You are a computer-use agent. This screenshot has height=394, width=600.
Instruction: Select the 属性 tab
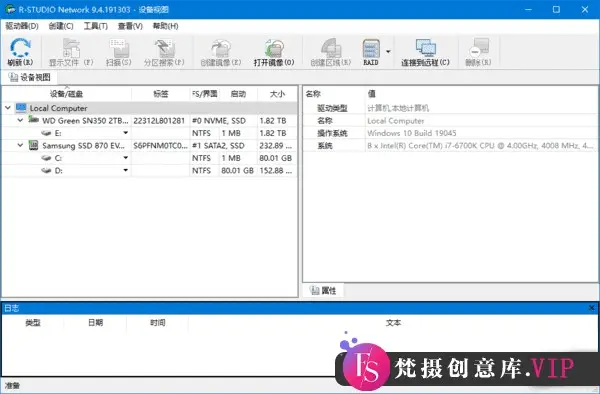(x=324, y=291)
